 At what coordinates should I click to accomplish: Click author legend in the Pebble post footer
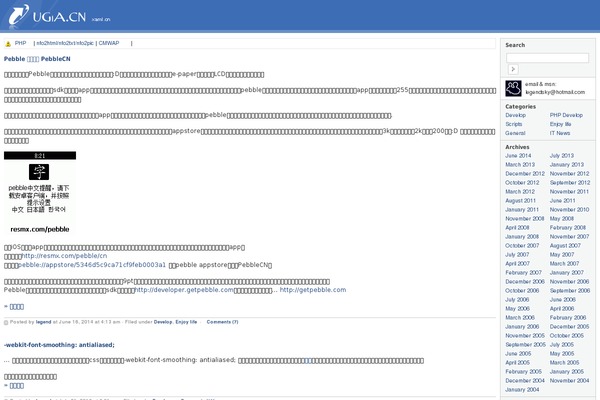[x=43, y=322]
